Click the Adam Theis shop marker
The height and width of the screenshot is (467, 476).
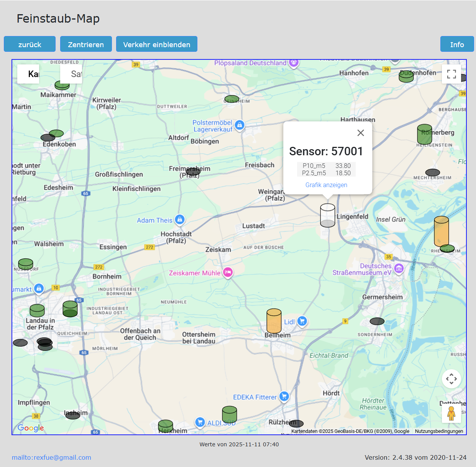pyautogui.click(x=180, y=219)
